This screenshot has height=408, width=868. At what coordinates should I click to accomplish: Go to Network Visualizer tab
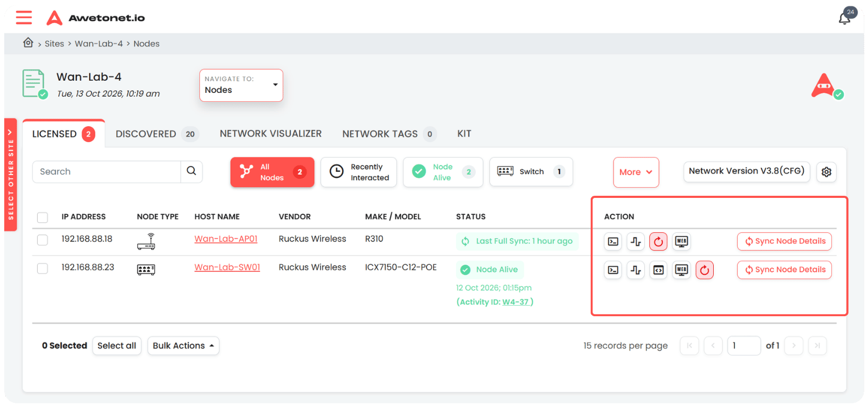tap(270, 134)
